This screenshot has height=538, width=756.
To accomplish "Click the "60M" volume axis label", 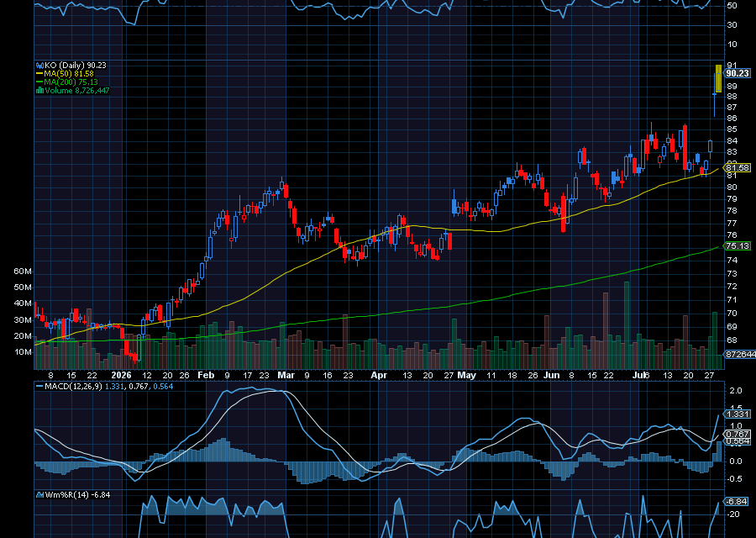I will point(22,272).
